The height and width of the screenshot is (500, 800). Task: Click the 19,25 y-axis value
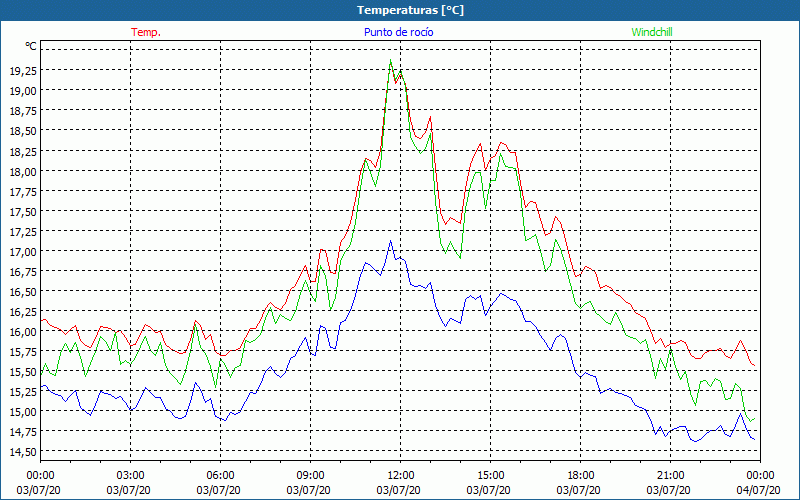(23, 70)
